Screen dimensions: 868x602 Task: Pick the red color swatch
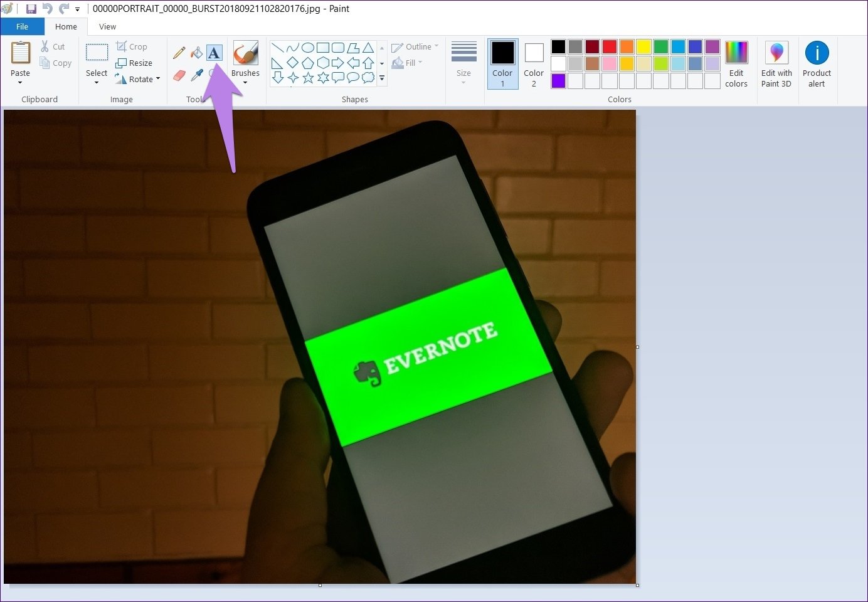[x=609, y=46]
